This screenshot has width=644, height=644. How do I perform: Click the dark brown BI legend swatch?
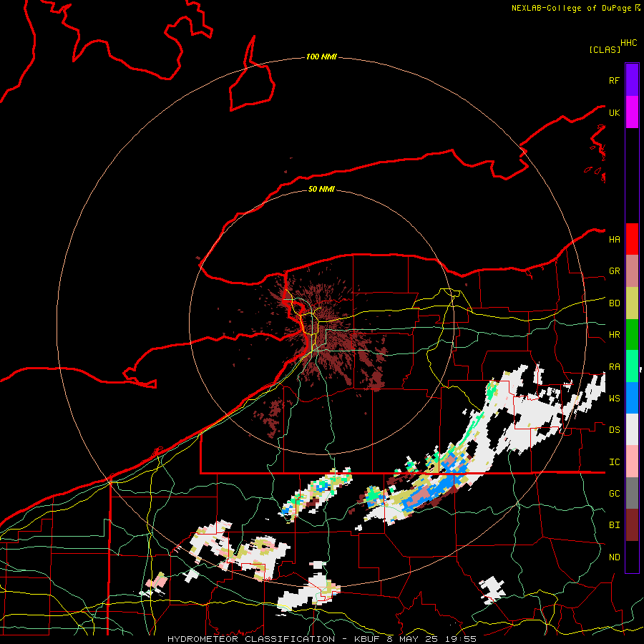tap(632, 525)
